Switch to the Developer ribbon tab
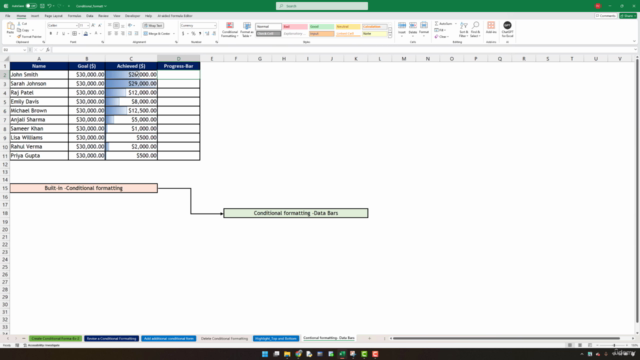The image size is (640, 360). pyautogui.click(x=133, y=16)
